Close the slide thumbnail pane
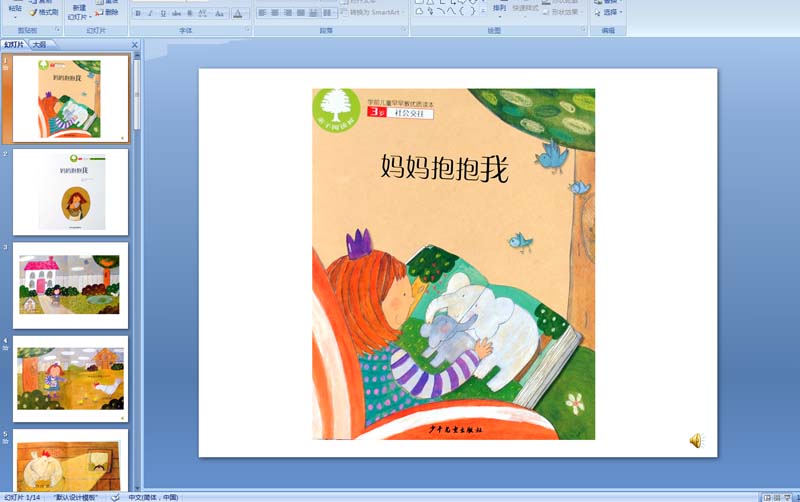The image size is (800, 502). pyautogui.click(x=135, y=45)
